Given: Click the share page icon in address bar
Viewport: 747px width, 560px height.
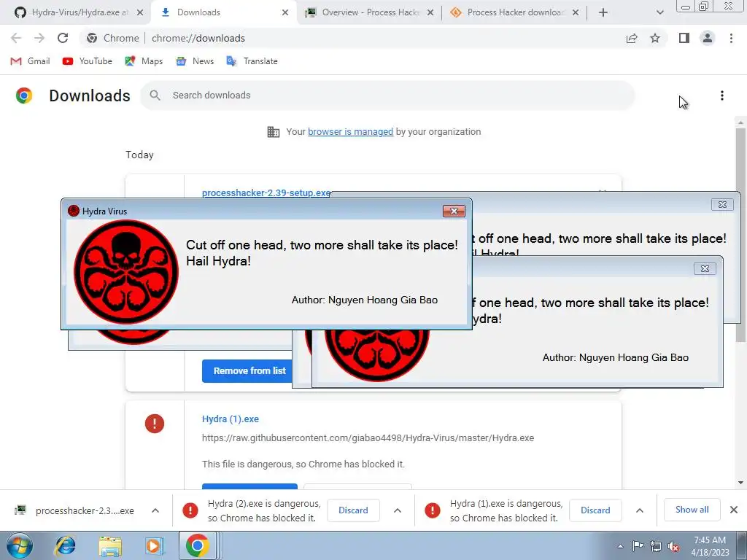Looking at the screenshot, I should pos(632,38).
